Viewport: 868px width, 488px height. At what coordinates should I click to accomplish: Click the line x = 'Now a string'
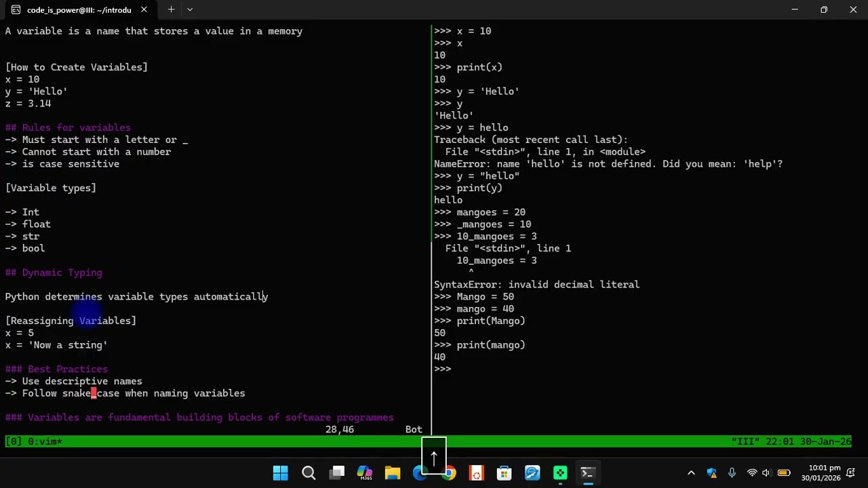click(x=56, y=345)
